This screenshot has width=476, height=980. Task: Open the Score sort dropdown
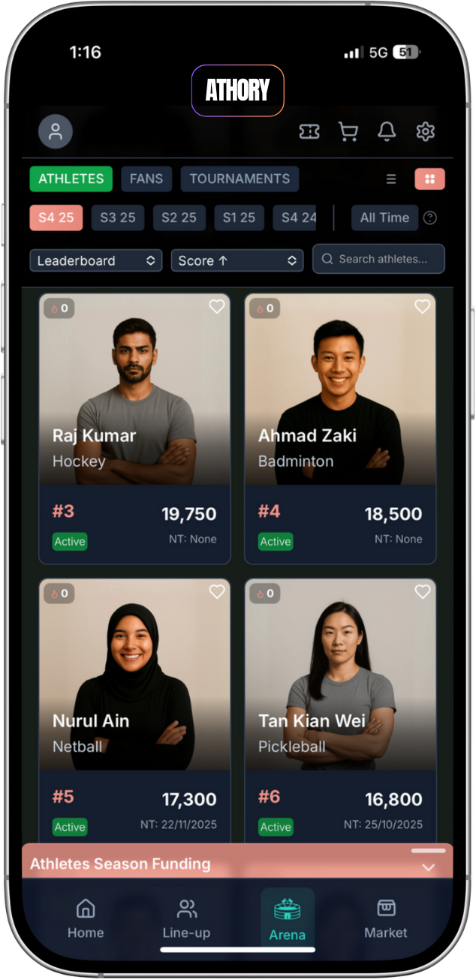[237, 260]
